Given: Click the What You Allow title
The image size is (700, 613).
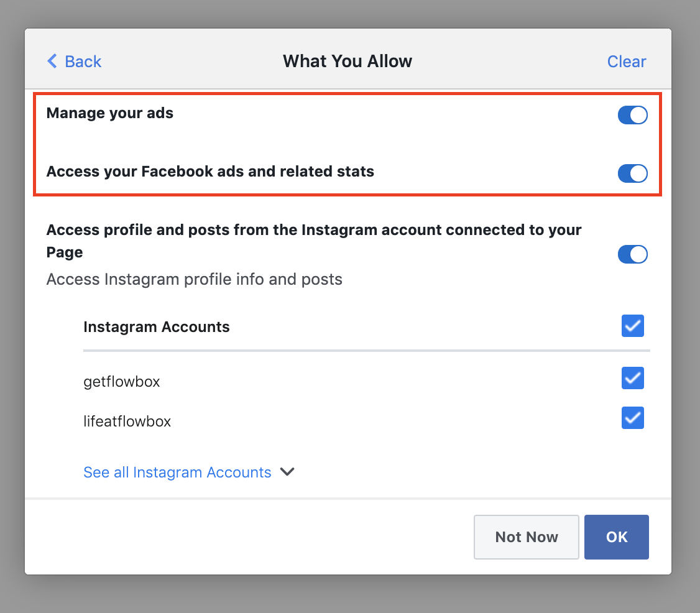Looking at the screenshot, I should pyautogui.click(x=348, y=62).
